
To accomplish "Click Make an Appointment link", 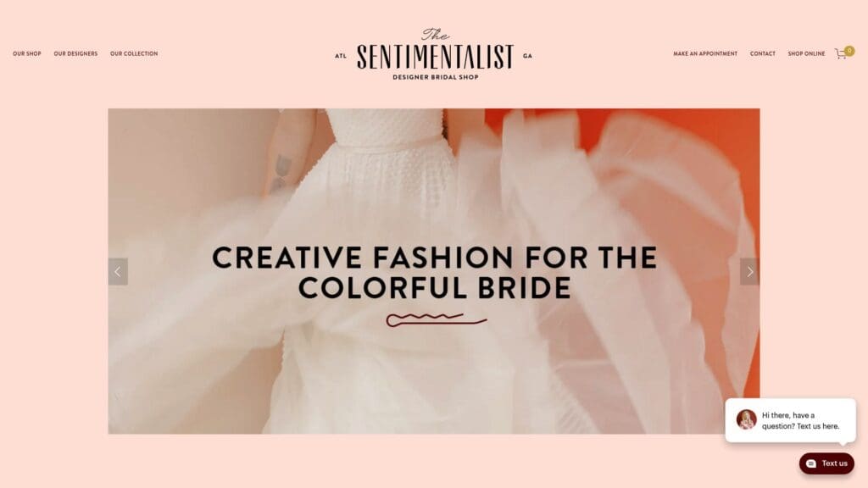I will 705,53.
